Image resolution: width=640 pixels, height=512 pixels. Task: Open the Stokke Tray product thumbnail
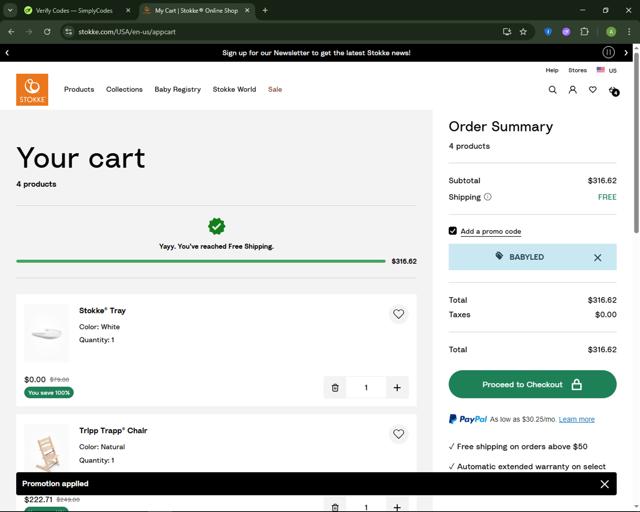[x=47, y=333]
